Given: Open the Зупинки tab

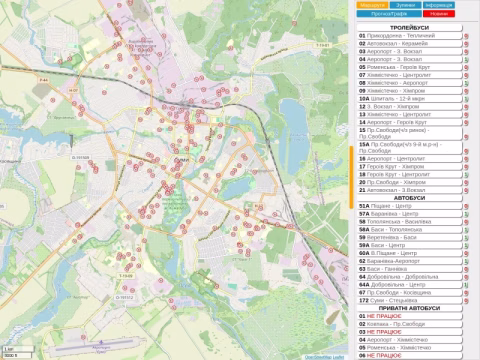Looking at the screenshot, I should [406, 5].
